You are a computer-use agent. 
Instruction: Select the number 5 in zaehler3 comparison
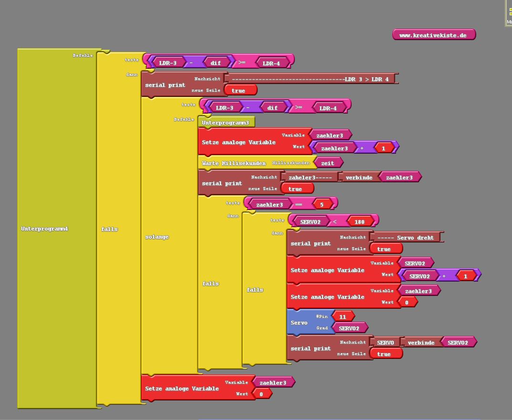coord(322,205)
